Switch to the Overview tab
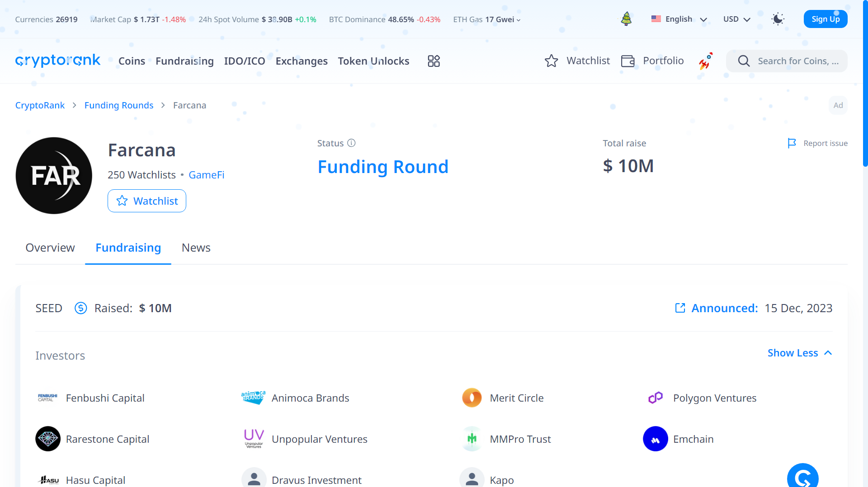Image resolution: width=868 pixels, height=487 pixels. 50,248
